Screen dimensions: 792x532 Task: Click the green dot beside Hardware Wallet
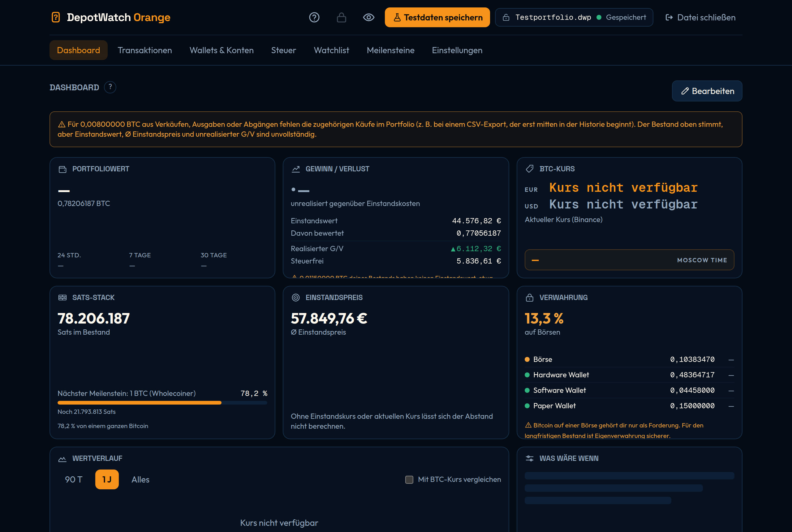click(527, 375)
